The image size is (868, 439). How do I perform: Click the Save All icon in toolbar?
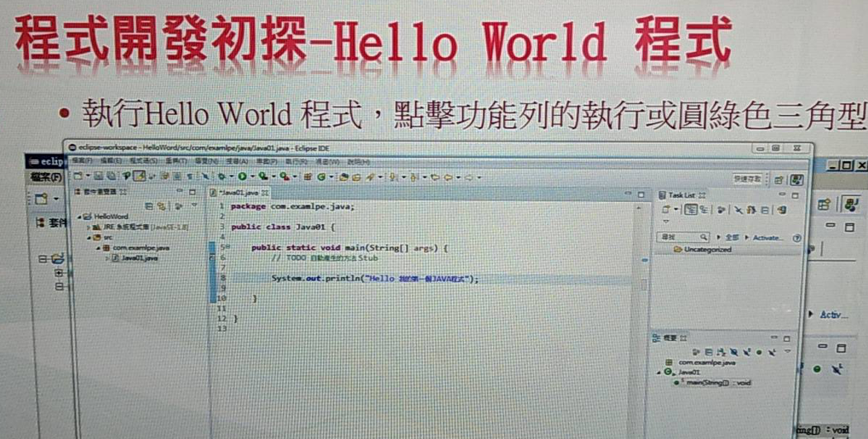(111, 176)
